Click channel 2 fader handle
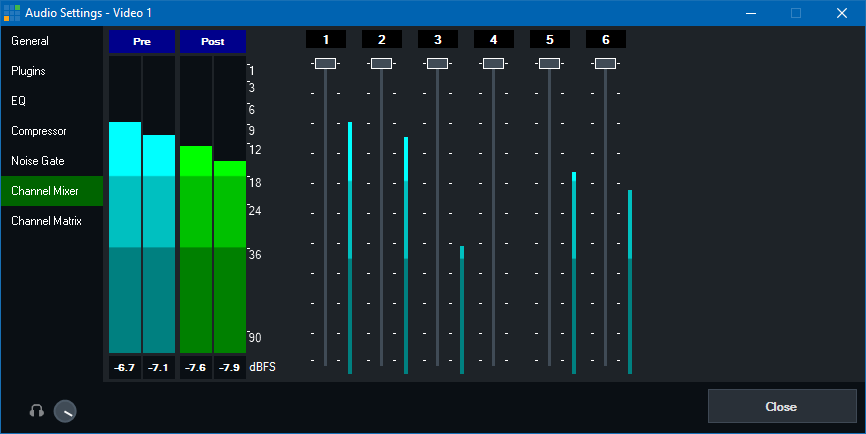Screen dimensions: 866x434 [381, 63]
